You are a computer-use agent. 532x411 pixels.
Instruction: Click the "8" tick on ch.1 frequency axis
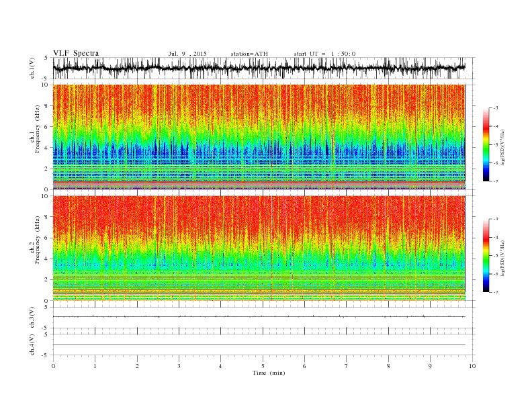[x=47, y=106]
